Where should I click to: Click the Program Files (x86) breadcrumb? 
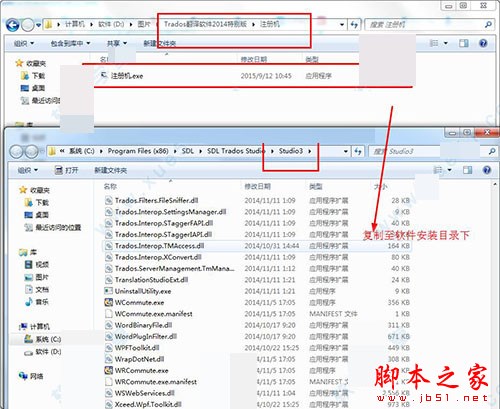click(138, 151)
